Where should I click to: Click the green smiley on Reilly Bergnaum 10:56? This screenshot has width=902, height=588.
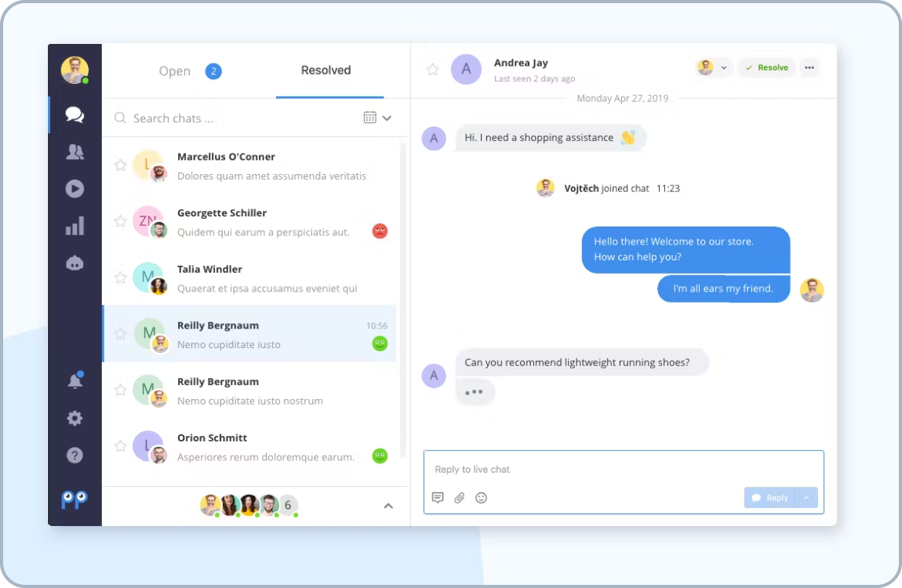[x=380, y=343]
